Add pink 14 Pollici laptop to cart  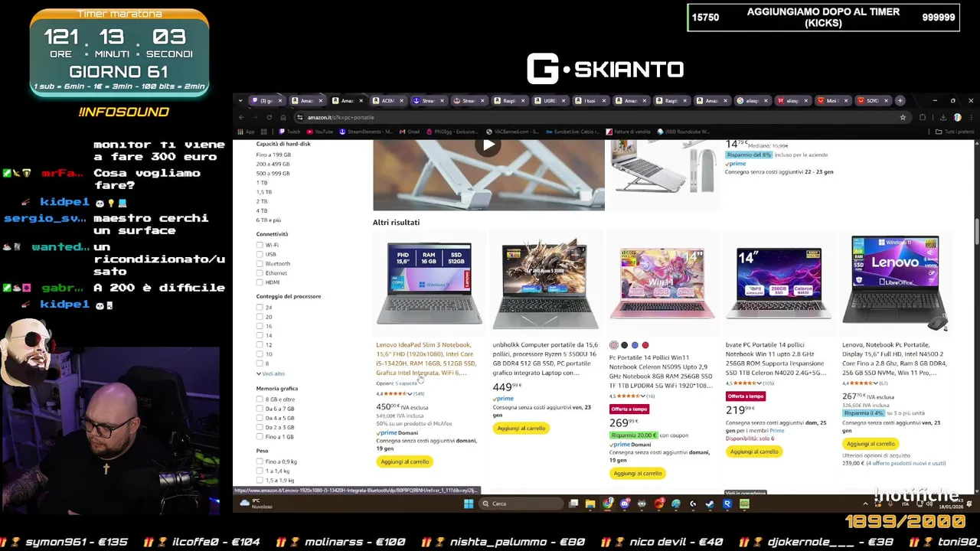tap(637, 473)
